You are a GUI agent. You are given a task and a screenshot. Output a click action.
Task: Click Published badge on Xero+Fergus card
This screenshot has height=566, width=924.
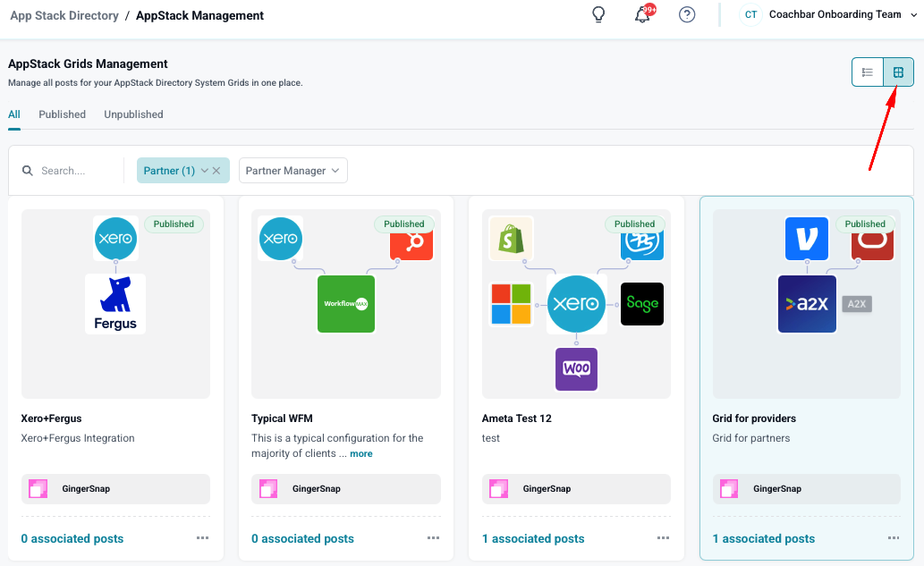pos(174,224)
